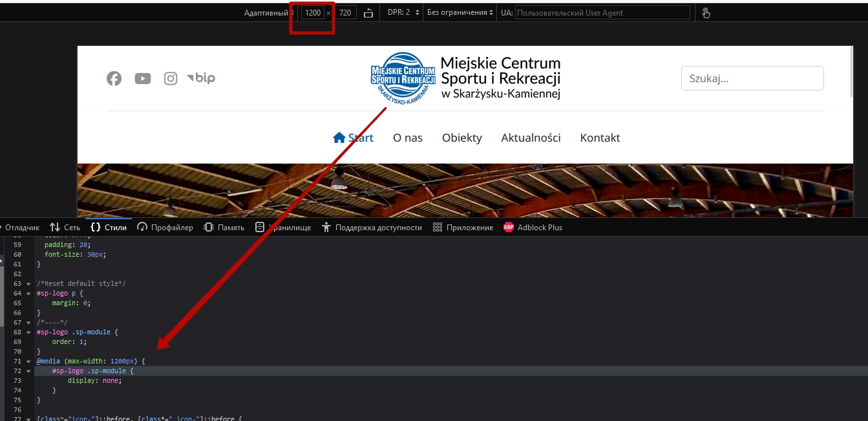This screenshot has height=421, width=868.
Task: Click the MCSiR round logo image
Action: (403, 78)
